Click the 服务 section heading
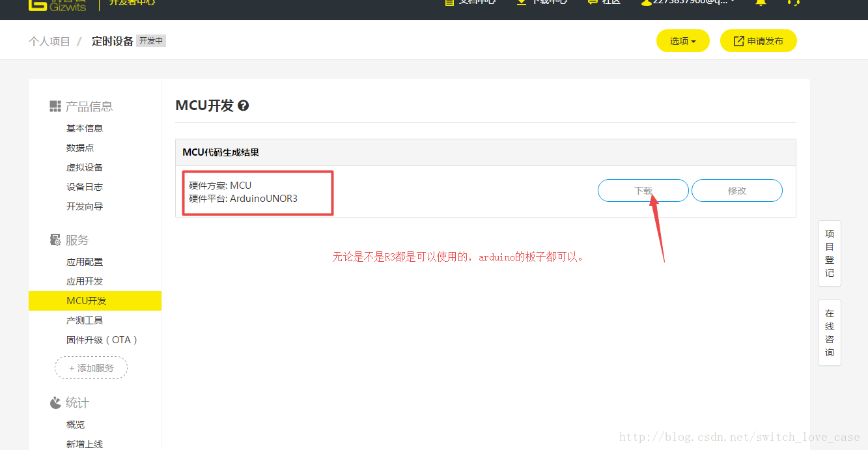868x450 pixels. pyautogui.click(x=77, y=240)
